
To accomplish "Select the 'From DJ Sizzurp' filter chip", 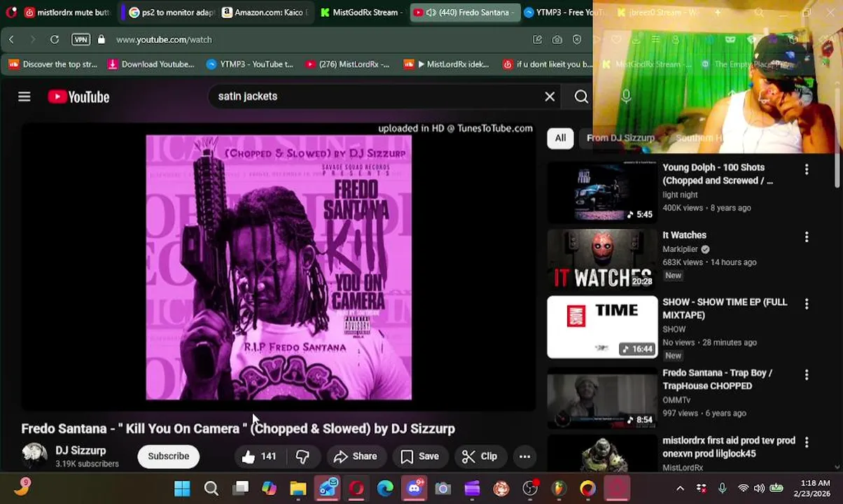I will (x=620, y=138).
